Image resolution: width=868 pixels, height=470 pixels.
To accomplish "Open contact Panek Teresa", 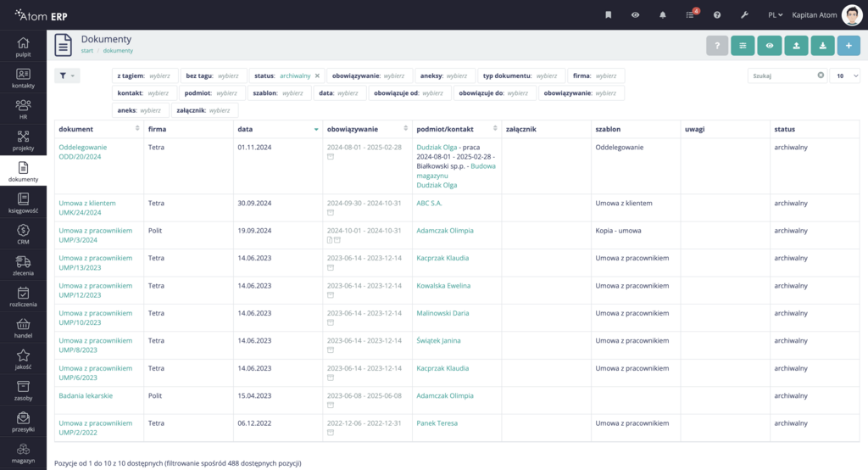I will tap(437, 422).
